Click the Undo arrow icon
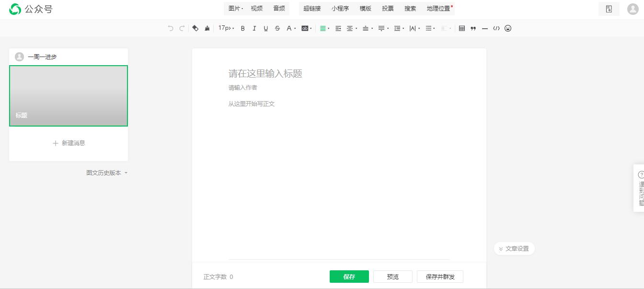 171,28
